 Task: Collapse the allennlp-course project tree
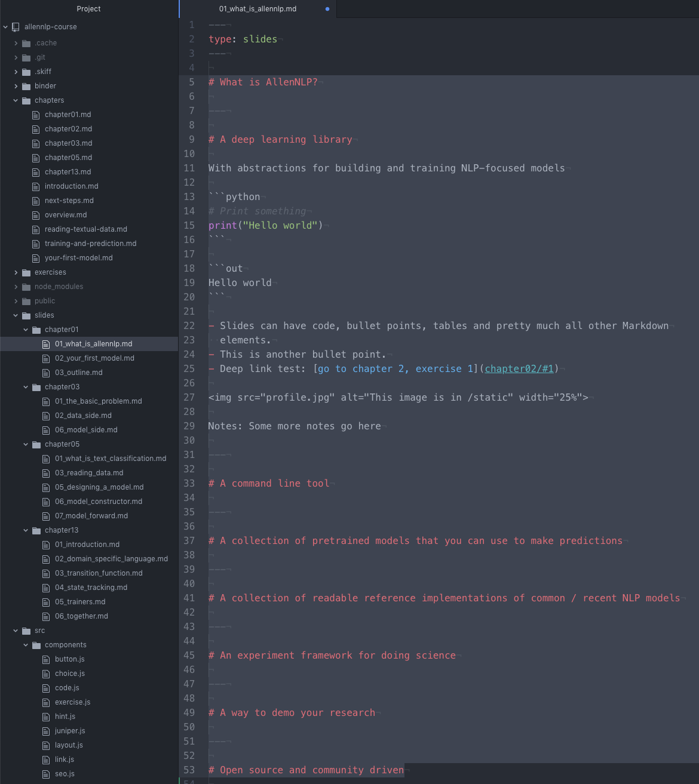click(x=5, y=27)
